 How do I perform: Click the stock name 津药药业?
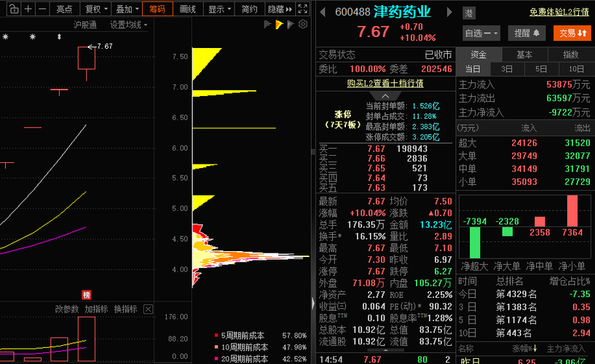coord(402,12)
